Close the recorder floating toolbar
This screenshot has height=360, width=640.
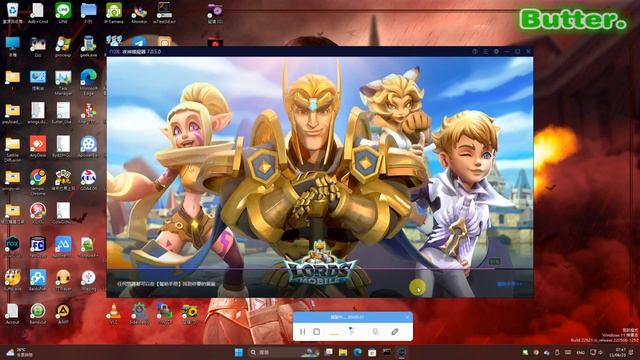tap(407, 317)
